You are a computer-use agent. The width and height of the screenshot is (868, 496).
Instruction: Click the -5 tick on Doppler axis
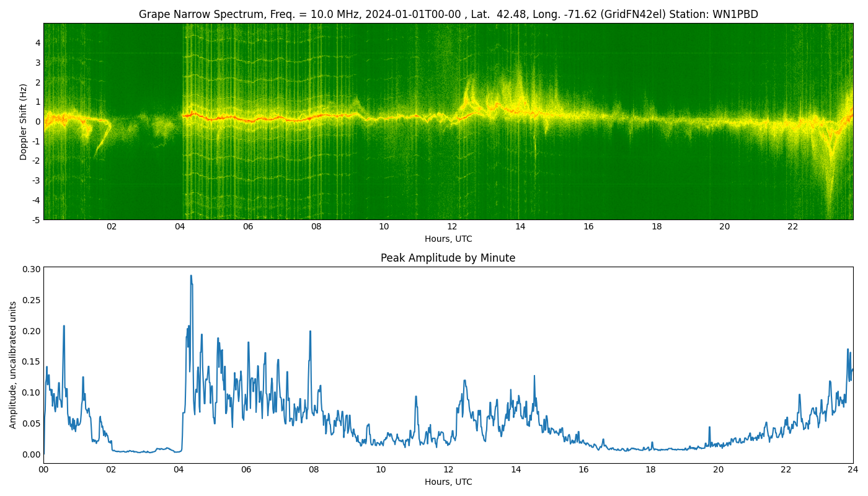[x=37, y=219]
